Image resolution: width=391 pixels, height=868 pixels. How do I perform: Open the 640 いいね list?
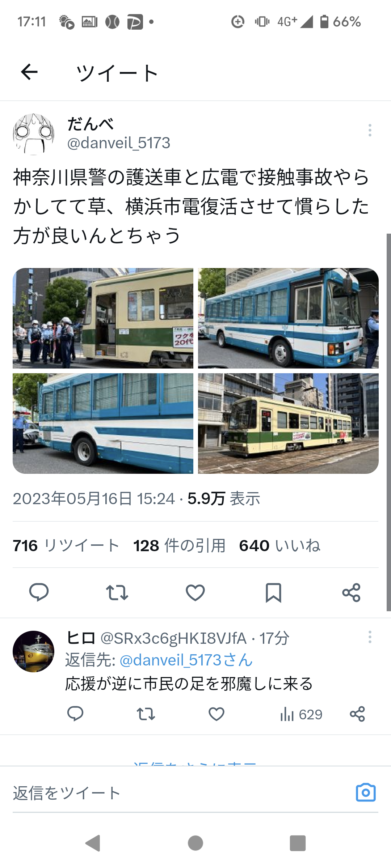tap(279, 545)
